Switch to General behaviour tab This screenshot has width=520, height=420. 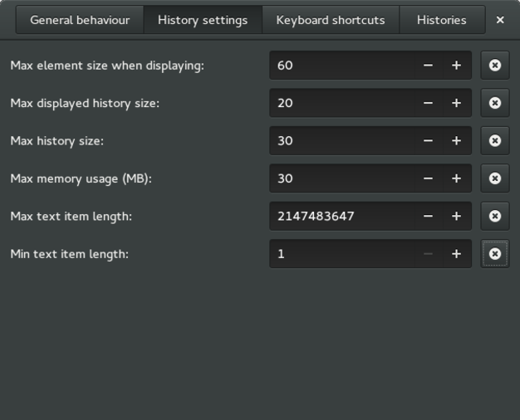point(80,20)
